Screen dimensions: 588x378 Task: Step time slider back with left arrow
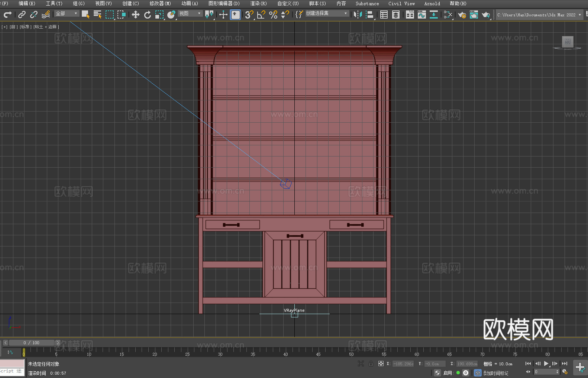click(x=5, y=343)
